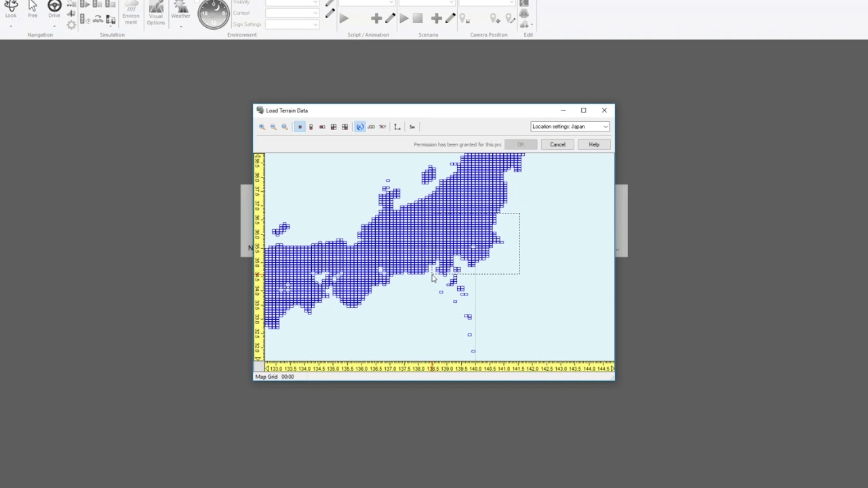Zoom out of the terrain map
Viewport: 868px width, 488px height.
pyautogui.click(x=273, y=127)
